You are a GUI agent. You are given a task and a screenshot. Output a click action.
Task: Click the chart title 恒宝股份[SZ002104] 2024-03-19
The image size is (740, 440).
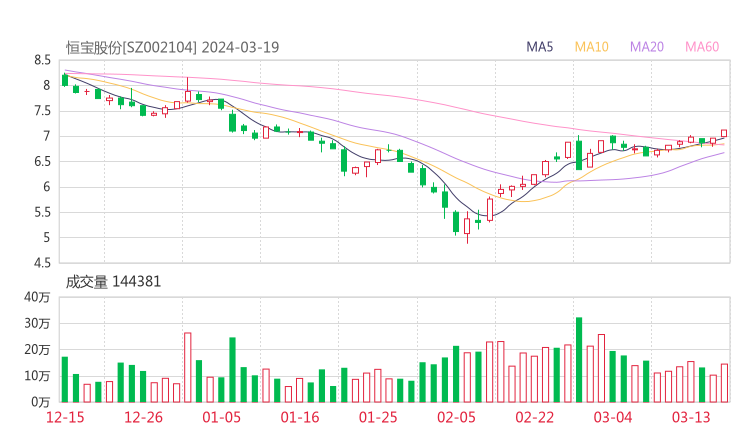click(x=172, y=47)
